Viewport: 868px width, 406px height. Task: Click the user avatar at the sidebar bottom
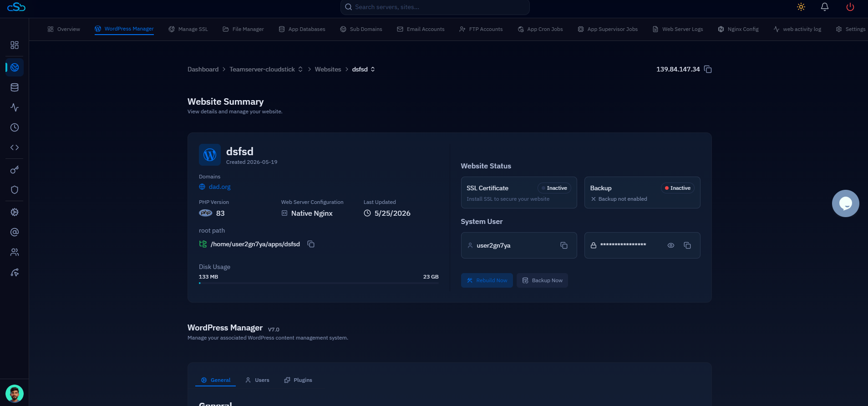tap(15, 394)
